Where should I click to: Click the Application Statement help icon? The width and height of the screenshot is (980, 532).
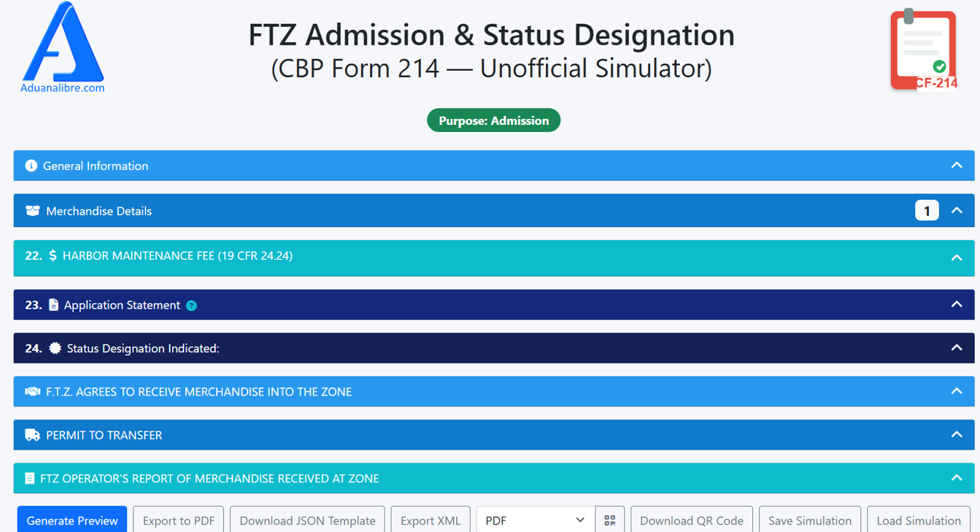[x=191, y=306]
